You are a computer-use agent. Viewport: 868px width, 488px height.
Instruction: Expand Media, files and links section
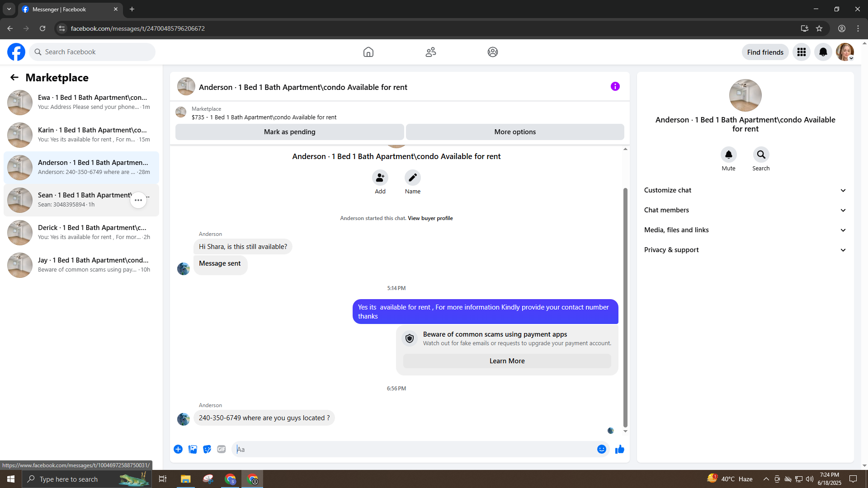click(x=745, y=230)
